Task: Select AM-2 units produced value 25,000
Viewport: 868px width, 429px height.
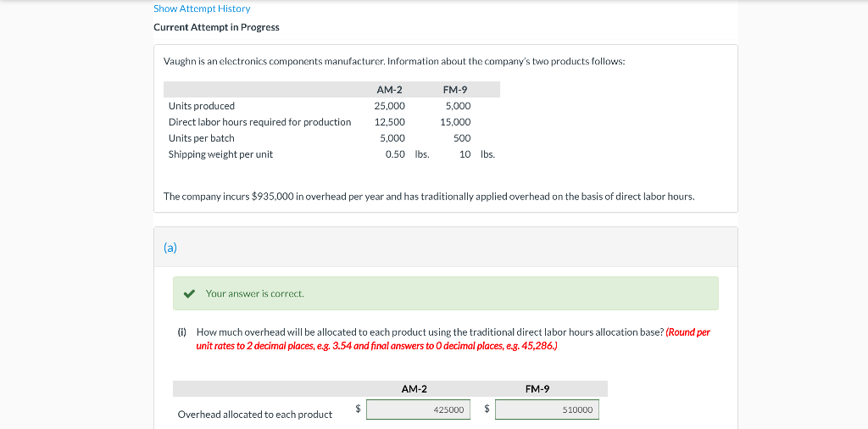Action: coord(389,106)
